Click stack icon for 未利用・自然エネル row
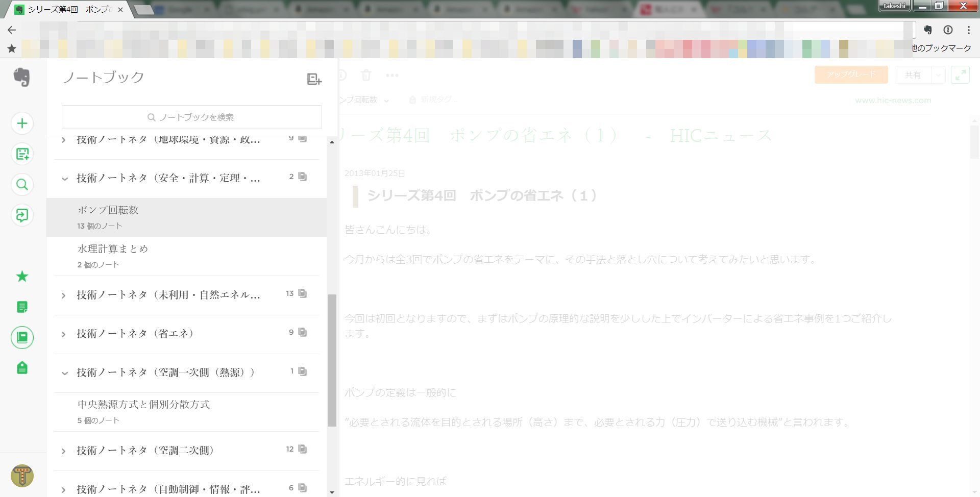Image resolution: width=980 pixels, height=497 pixels. click(303, 293)
